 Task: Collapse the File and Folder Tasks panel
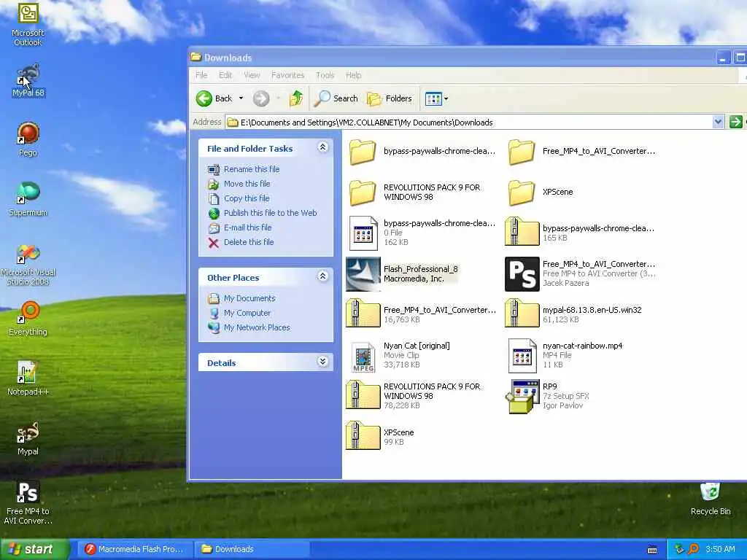point(322,147)
